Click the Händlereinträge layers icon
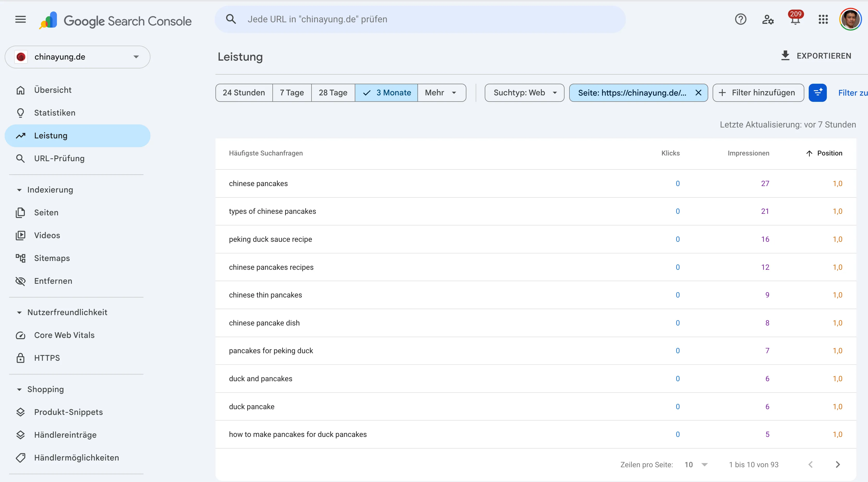The image size is (868, 482). 20,435
